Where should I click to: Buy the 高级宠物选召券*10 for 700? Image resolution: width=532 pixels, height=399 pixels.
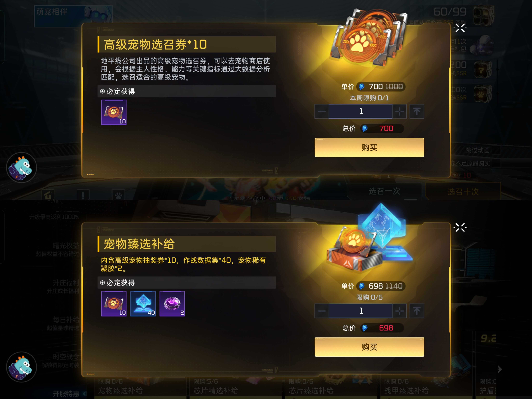[x=369, y=147]
